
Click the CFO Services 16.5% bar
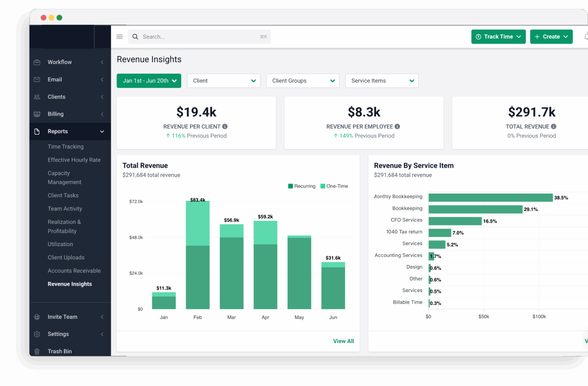[x=455, y=221]
